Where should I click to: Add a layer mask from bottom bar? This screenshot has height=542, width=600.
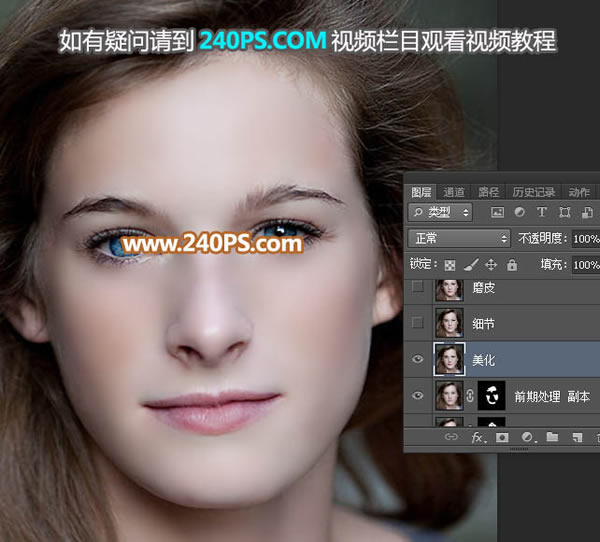click(x=502, y=437)
